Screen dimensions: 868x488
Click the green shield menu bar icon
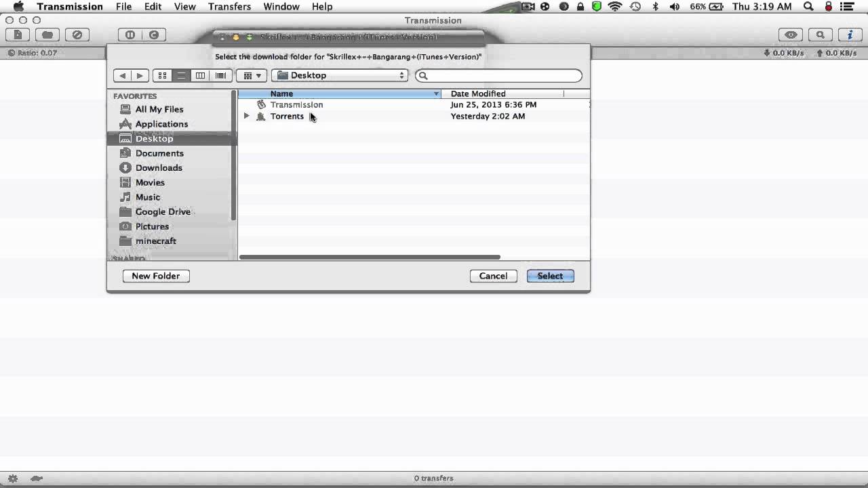coord(597,7)
